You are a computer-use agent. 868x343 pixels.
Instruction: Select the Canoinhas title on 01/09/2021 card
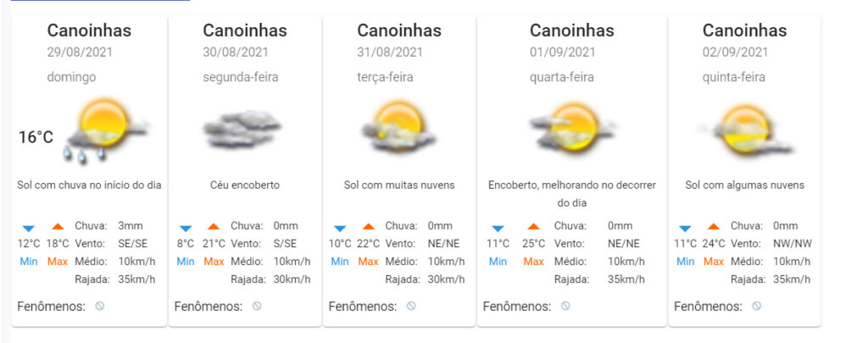coord(572,30)
